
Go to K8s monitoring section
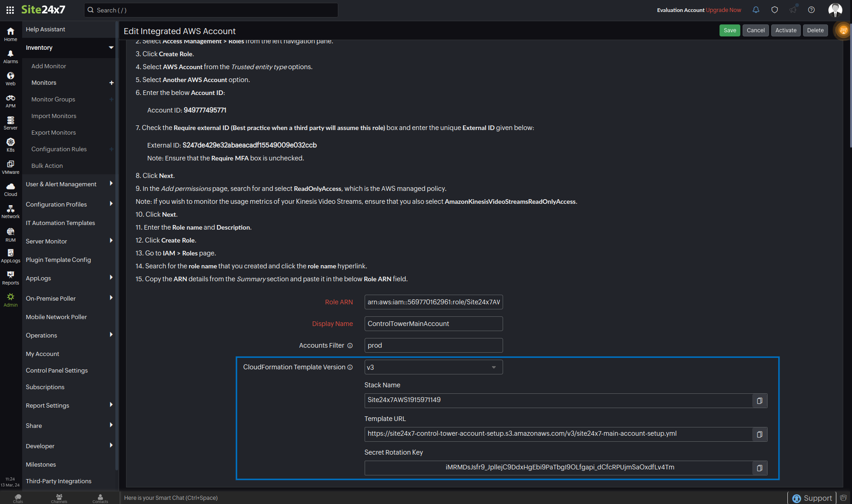[x=11, y=145]
